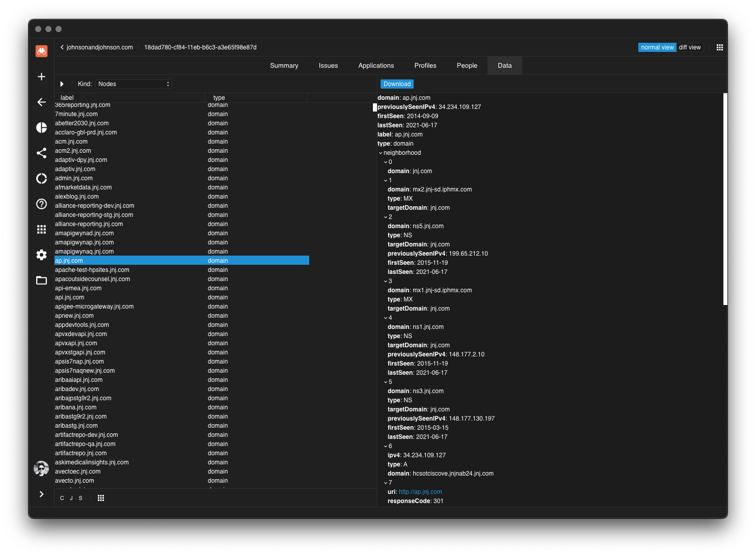Select the askimedicalinsights.jnj.com row
The image size is (756, 556).
(182, 462)
